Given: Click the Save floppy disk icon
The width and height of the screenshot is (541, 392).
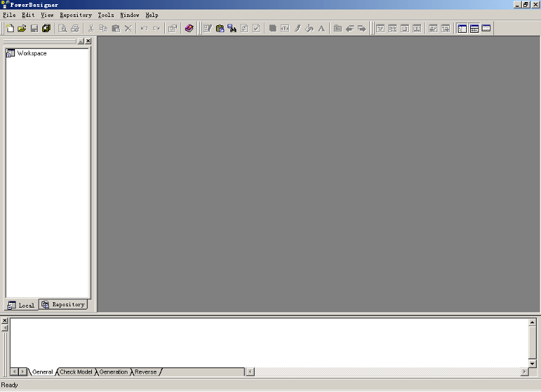Looking at the screenshot, I should [x=34, y=29].
